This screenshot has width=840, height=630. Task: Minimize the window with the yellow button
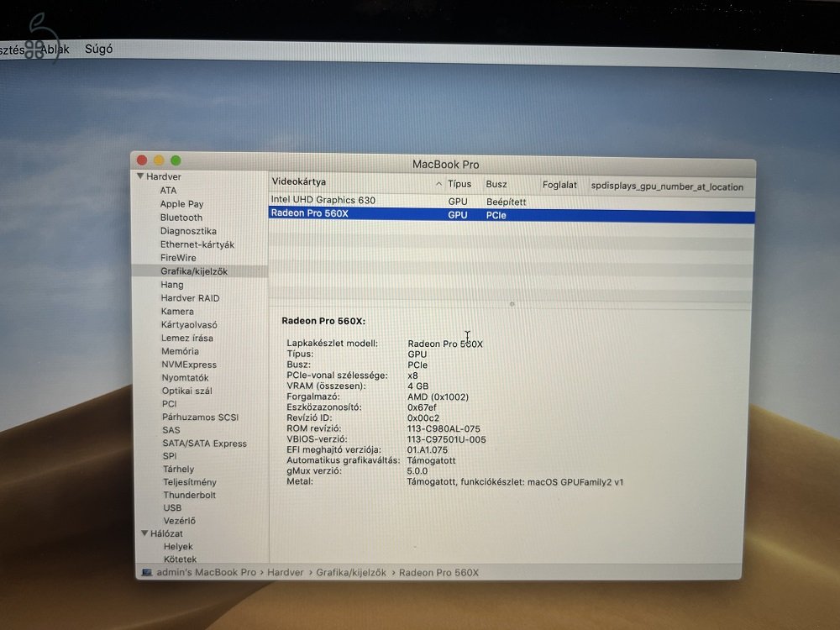tap(159, 160)
